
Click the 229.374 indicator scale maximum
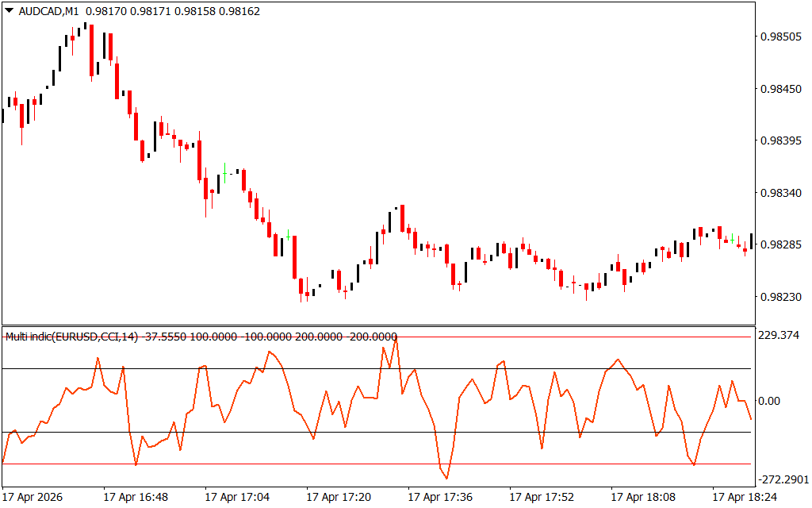pos(779,336)
